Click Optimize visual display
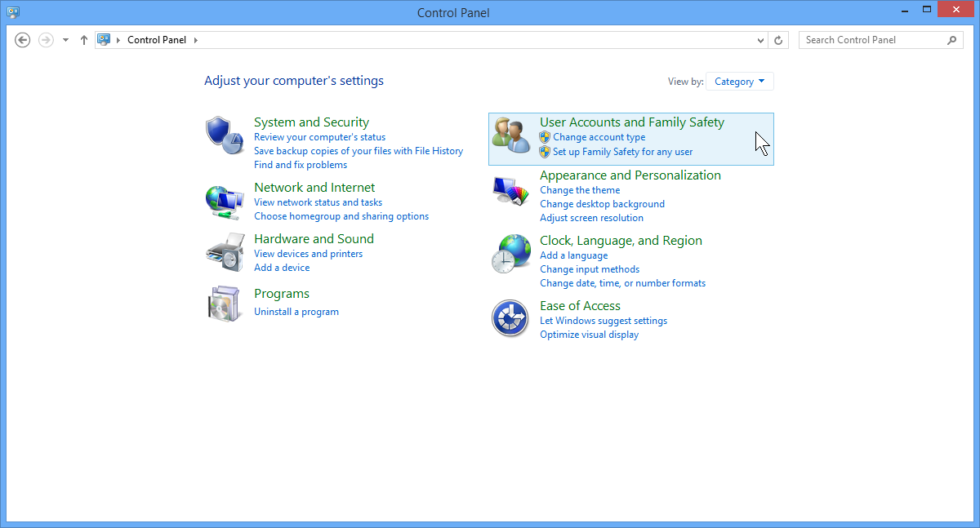The image size is (980, 528). [589, 335]
